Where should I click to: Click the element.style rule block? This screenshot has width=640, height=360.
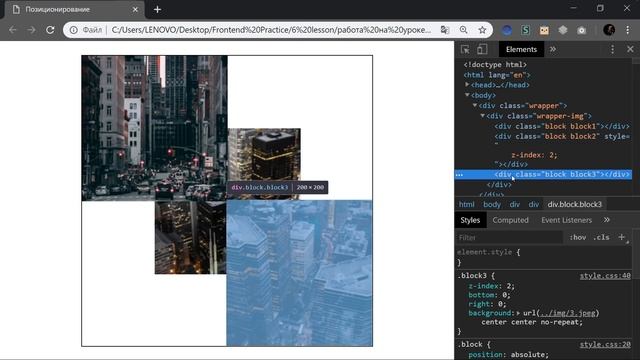(543, 257)
